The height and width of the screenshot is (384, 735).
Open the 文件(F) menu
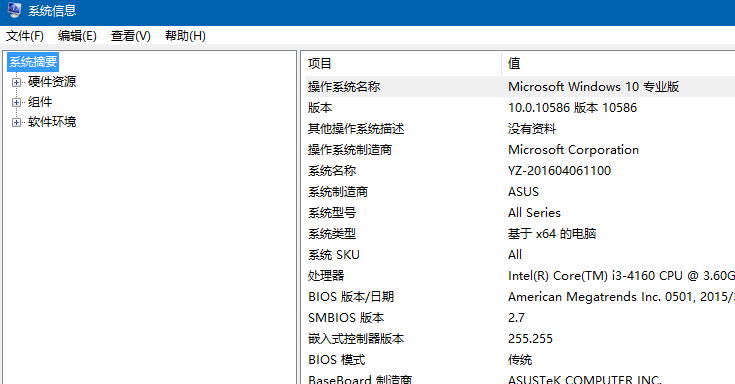[25, 36]
